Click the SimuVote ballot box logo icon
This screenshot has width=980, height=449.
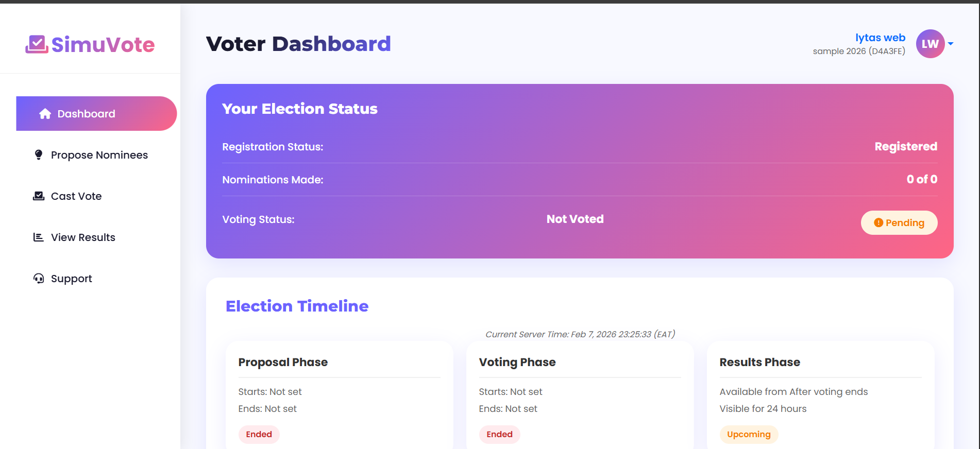(x=36, y=44)
